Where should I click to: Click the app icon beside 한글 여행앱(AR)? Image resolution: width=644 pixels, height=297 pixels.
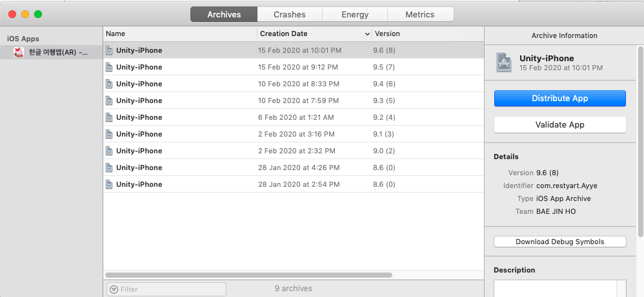(x=19, y=53)
